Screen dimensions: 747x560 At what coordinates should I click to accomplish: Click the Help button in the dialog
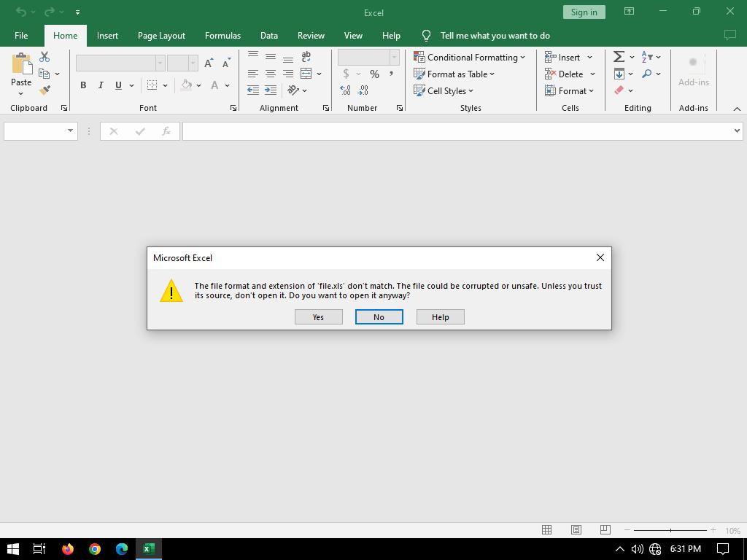coord(440,317)
